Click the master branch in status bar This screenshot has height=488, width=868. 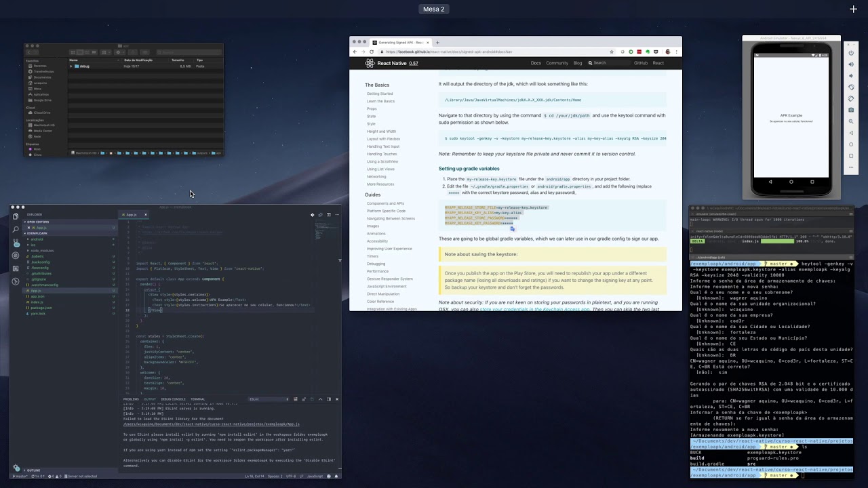point(22,476)
